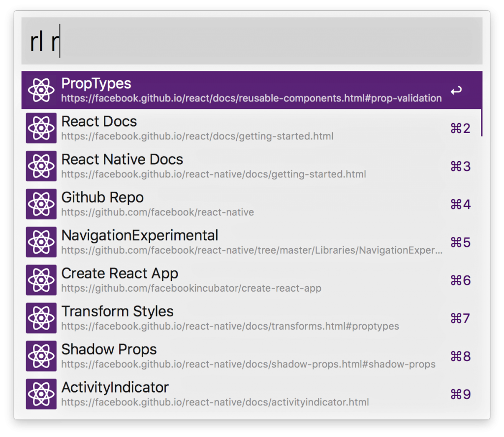
Task: Click the React icon beside PropTypes
Action: tap(41, 90)
